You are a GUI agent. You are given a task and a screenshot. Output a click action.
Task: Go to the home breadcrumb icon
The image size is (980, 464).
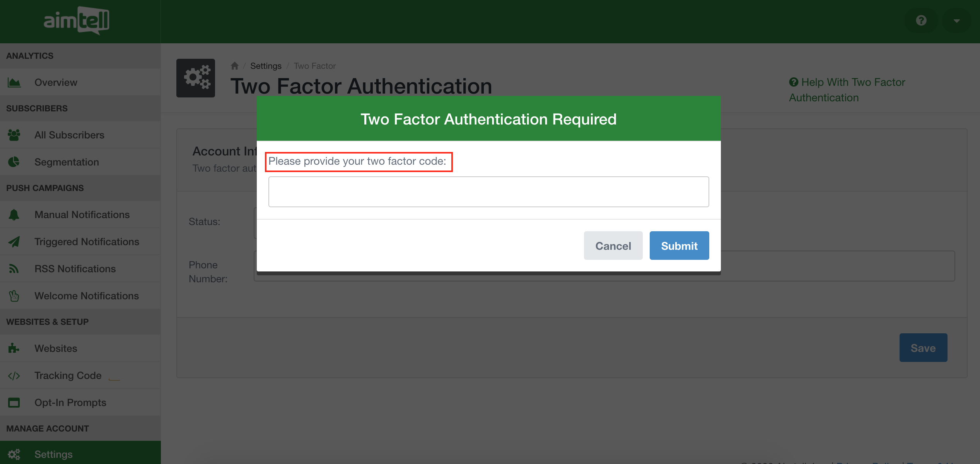235,66
